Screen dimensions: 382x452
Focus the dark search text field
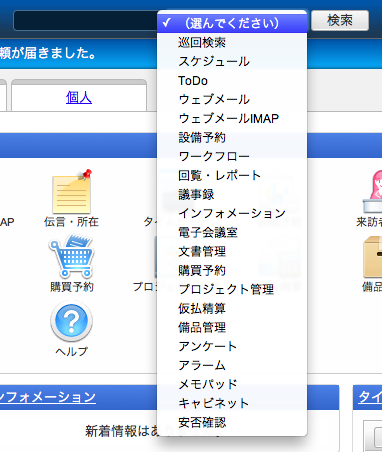pyautogui.click(x=85, y=21)
